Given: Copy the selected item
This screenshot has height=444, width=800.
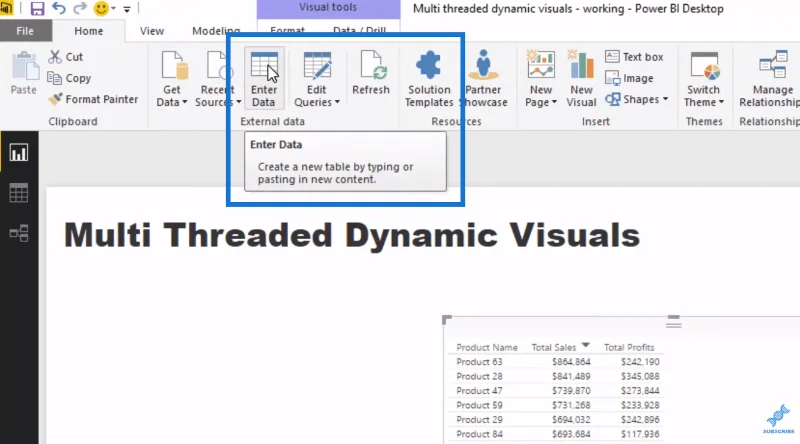Looking at the screenshot, I should coord(69,78).
